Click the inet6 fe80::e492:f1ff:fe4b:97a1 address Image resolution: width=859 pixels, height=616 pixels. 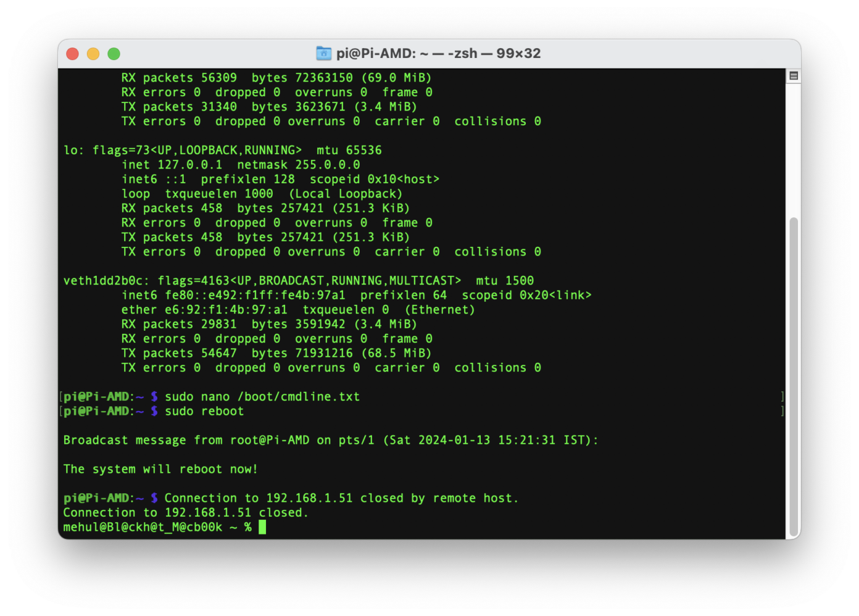click(x=255, y=295)
